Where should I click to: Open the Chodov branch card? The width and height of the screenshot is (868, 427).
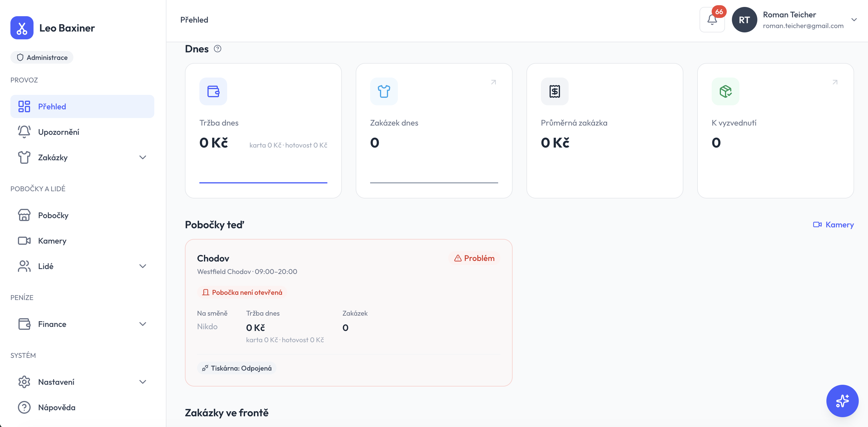coord(348,313)
